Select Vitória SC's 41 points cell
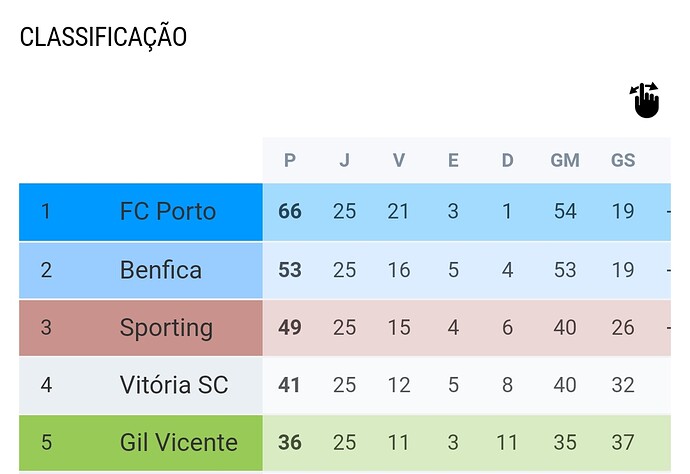This screenshot has width=690, height=474. (290, 385)
